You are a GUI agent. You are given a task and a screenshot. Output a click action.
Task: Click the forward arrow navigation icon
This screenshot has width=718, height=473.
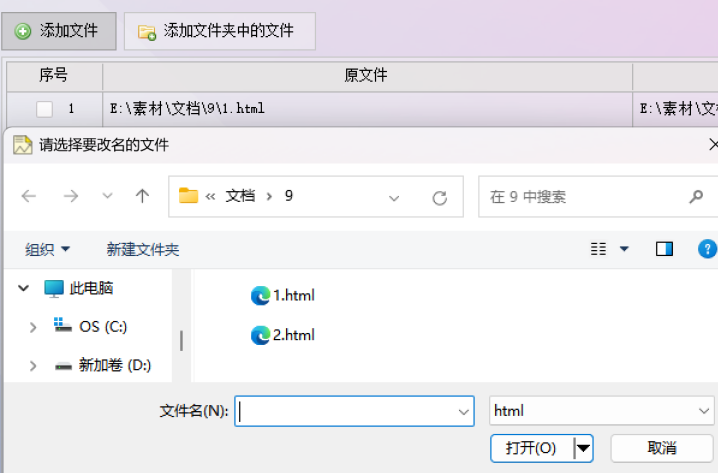pos(71,196)
